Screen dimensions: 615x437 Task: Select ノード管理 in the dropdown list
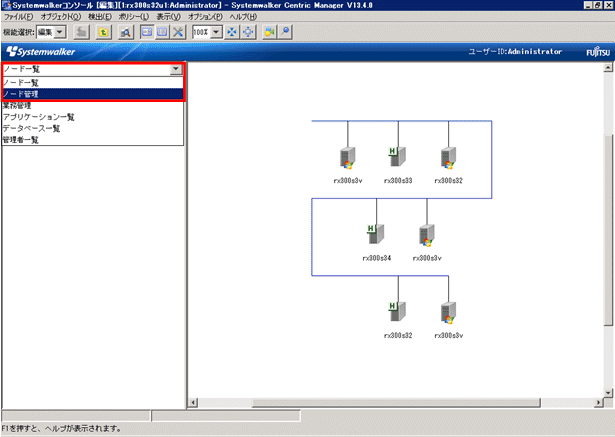point(93,94)
